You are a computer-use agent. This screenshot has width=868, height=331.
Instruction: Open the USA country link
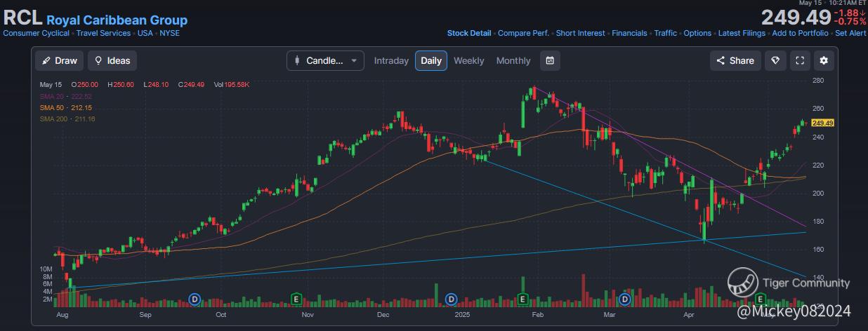(145, 33)
